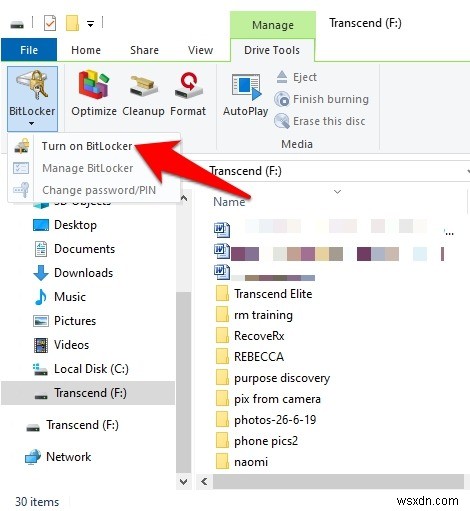Click Transcend (F:) address bar path
The image size is (470, 511).
(x=246, y=171)
